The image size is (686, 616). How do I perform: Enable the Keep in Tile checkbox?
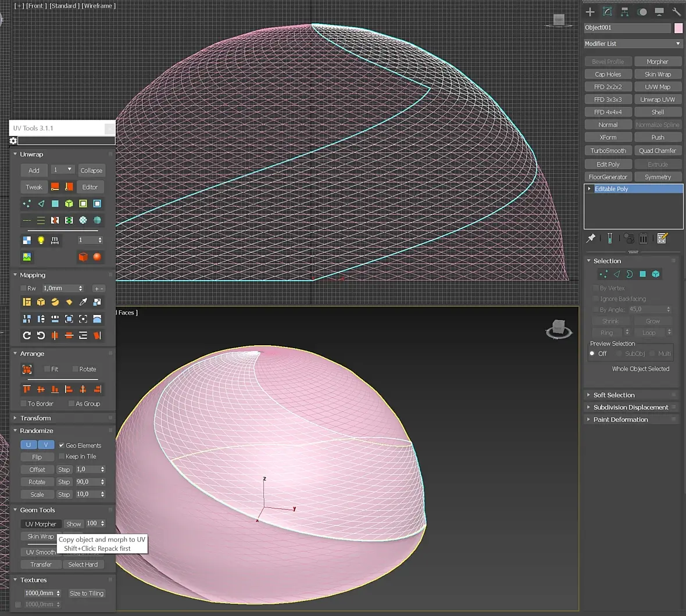coord(62,457)
